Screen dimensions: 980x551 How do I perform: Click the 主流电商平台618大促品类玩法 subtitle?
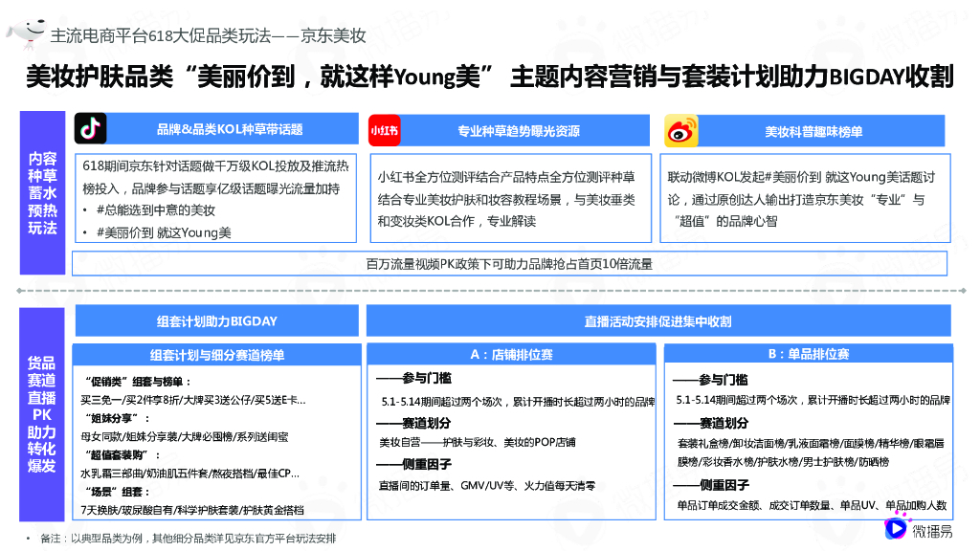click(x=208, y=35)
